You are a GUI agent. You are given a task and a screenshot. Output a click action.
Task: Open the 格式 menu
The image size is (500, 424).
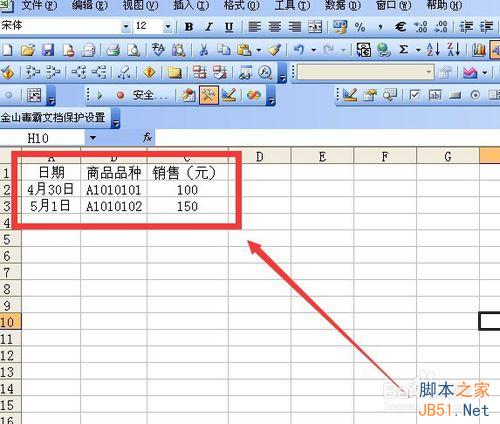241,6
